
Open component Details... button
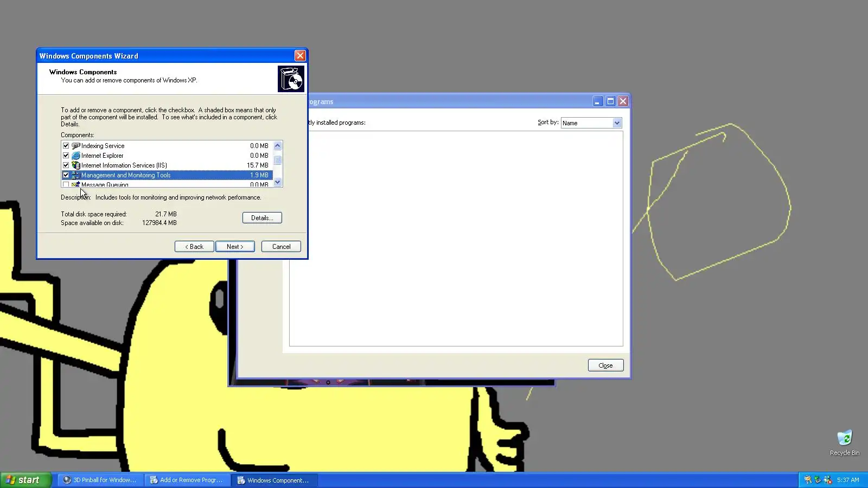pyautogui.click(x=262, y=218)
